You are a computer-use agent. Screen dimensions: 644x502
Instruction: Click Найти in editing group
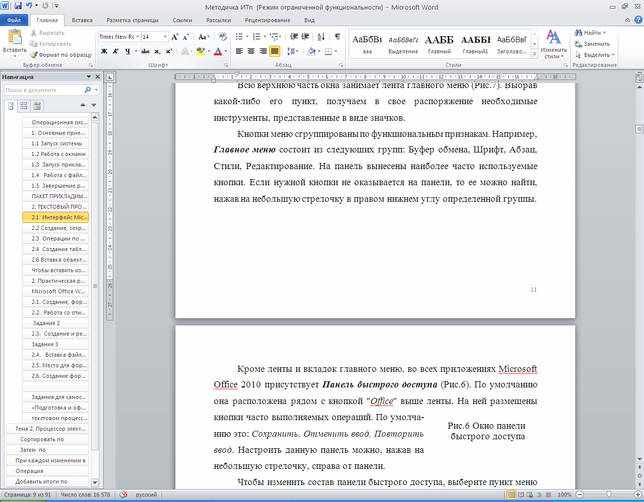pos(591,32)
